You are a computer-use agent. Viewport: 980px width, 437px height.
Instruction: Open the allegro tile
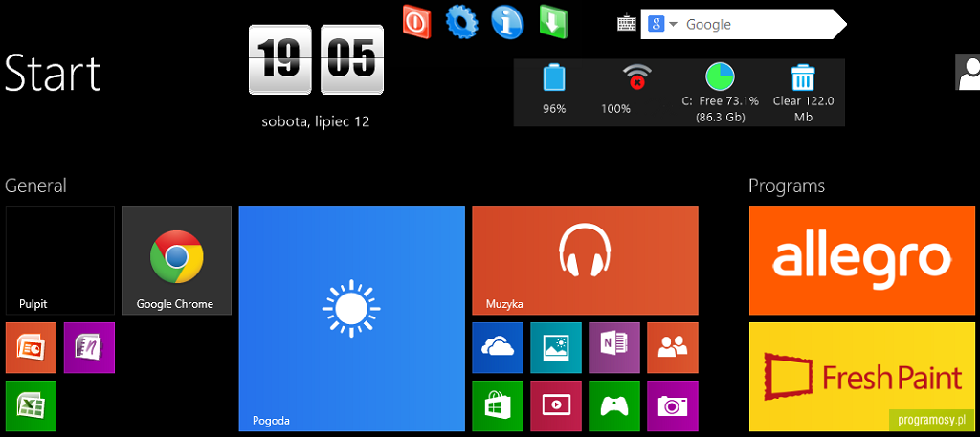(x=862, y=260)
